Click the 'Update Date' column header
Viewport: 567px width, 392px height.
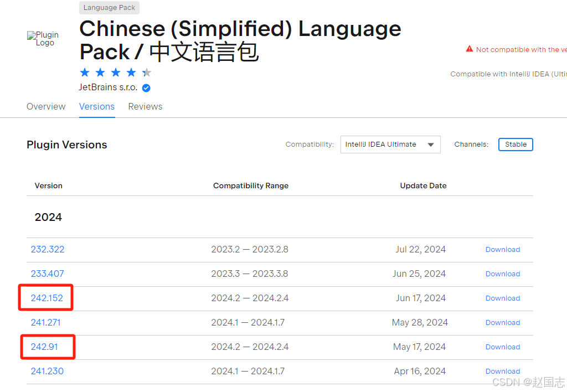click(x=423, y=186)
